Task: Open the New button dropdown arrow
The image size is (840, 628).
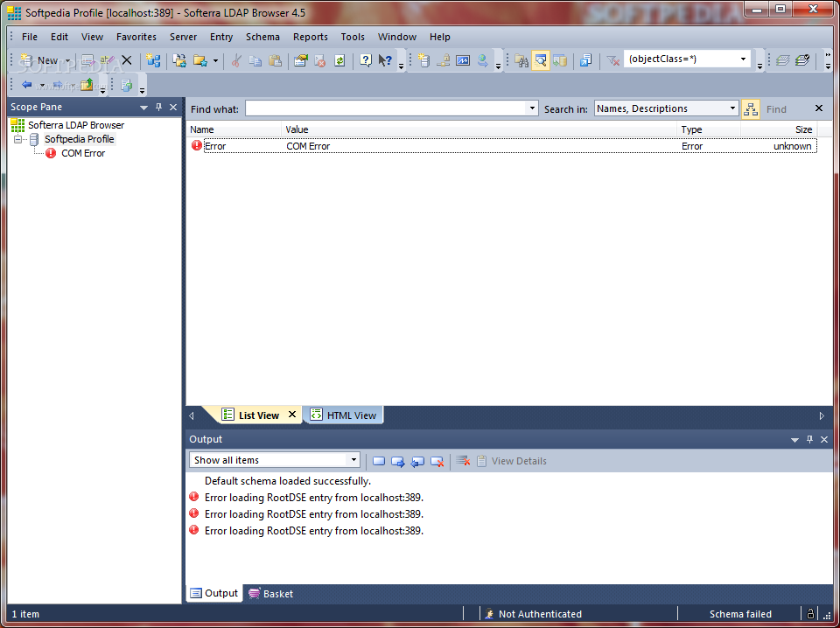Action: 67,61
